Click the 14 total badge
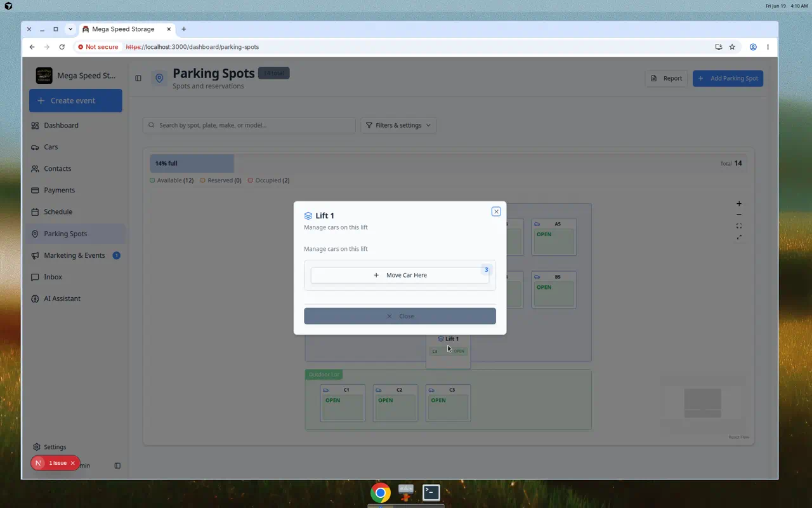The height and width of the screenshot is (508, 812). coord(274,73)
